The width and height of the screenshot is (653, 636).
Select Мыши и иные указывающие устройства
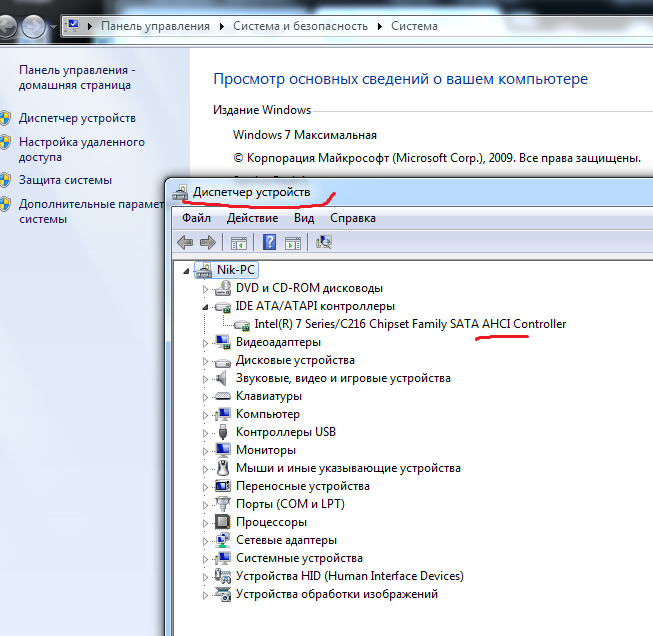click(x=348, y=468)
